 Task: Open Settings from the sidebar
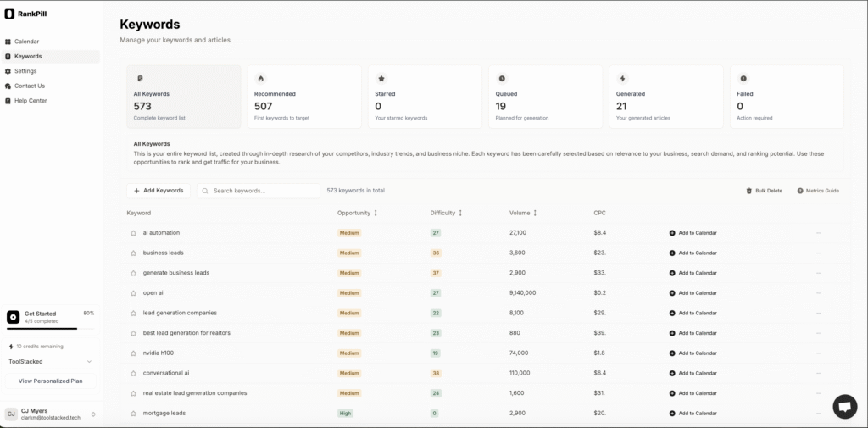click(50, 71)
